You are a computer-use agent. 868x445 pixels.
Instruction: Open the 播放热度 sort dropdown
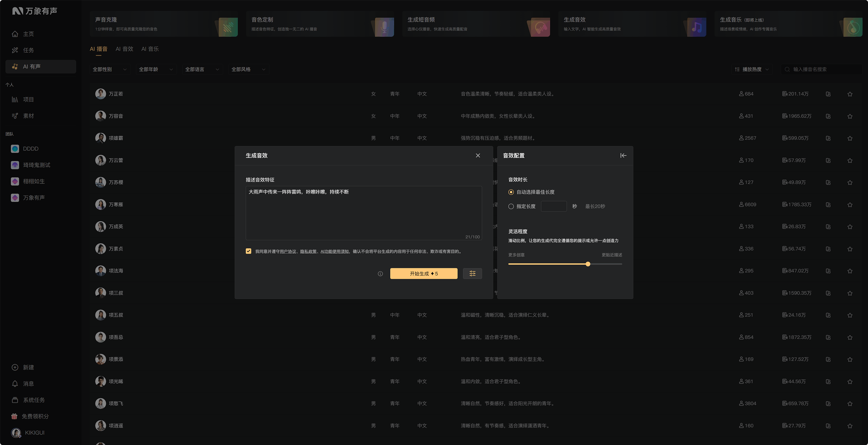[752, 69]
